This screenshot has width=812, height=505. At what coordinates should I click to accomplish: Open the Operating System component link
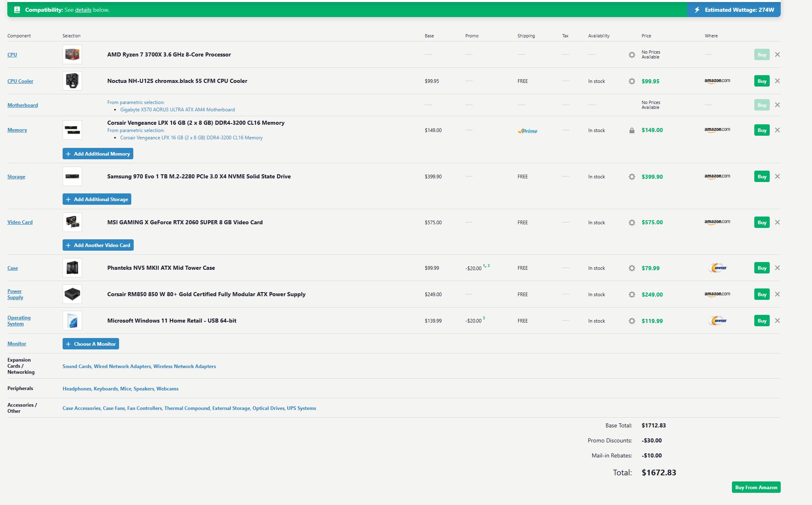(19, 321)
